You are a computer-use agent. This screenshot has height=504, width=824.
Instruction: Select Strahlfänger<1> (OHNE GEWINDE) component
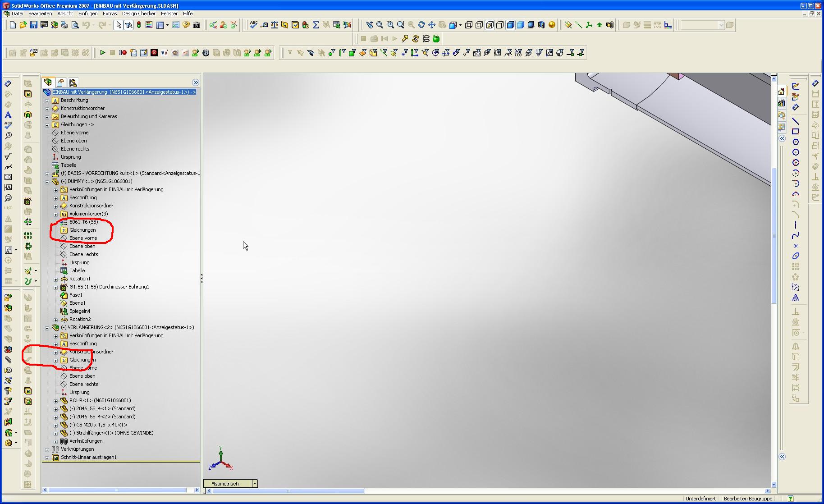point(111,433)
